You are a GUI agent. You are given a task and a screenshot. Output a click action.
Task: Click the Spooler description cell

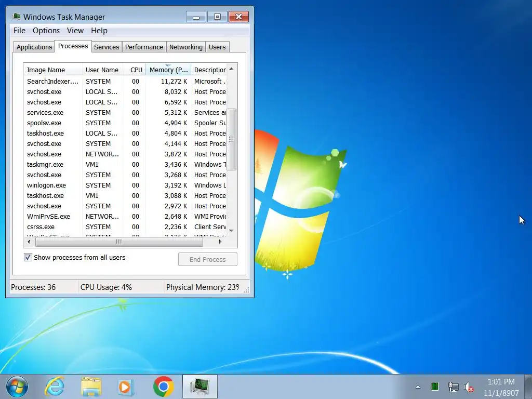tap(210, 123)
